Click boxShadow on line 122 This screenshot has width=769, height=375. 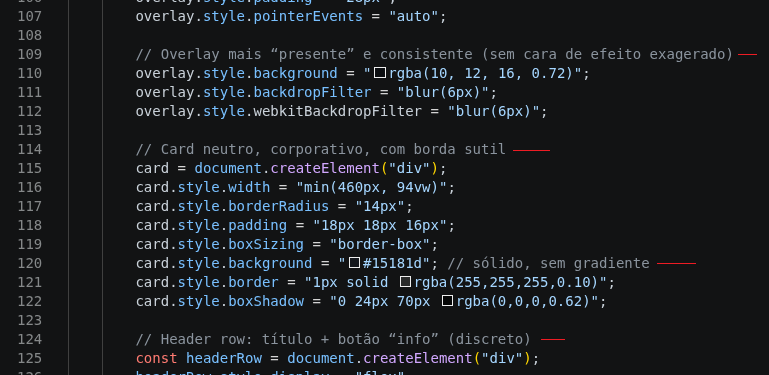266,301
